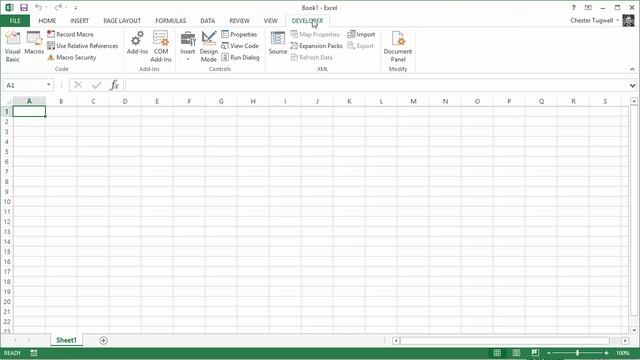The height and width of the screenshot is (360, 640).
Task: Click Run Dialog
Action: pos(240,57)
